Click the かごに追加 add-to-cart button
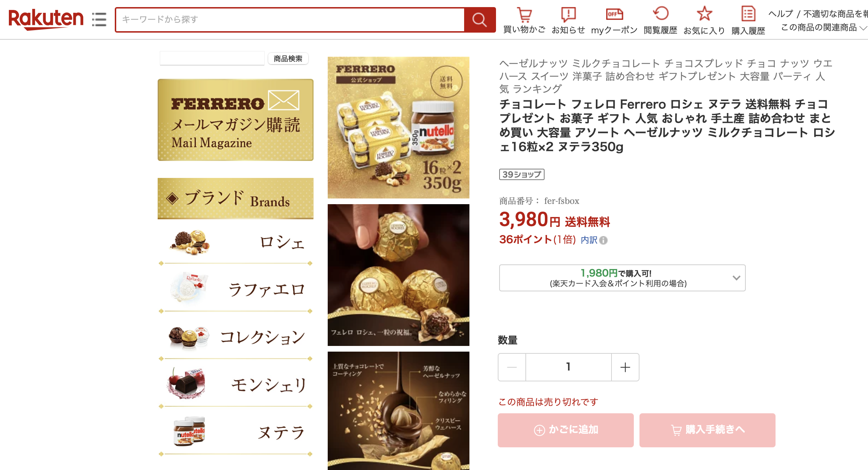 click(x=565, y=430)
